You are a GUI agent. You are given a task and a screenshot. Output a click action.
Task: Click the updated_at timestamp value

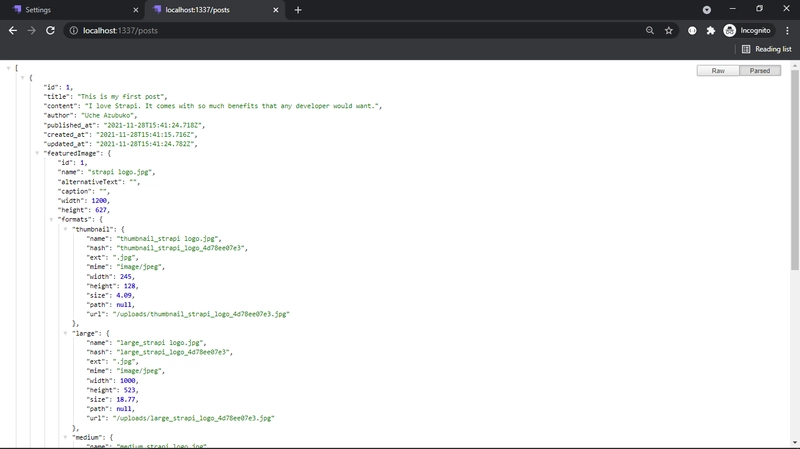145,144
